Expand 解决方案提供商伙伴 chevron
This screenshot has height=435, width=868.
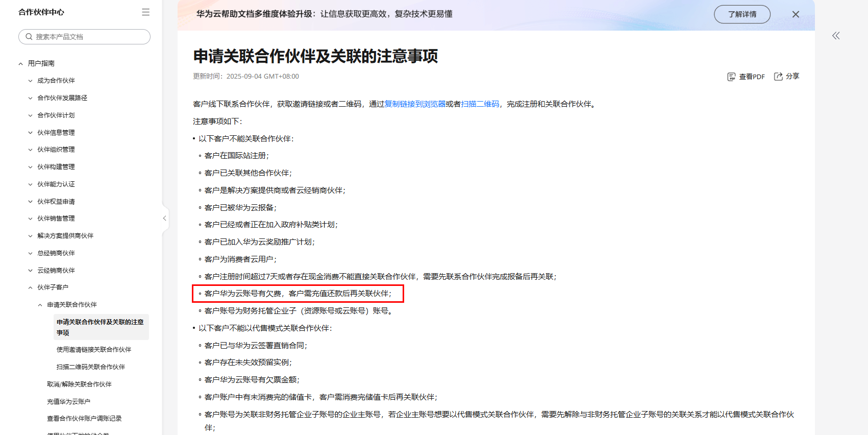pos(30,236)
